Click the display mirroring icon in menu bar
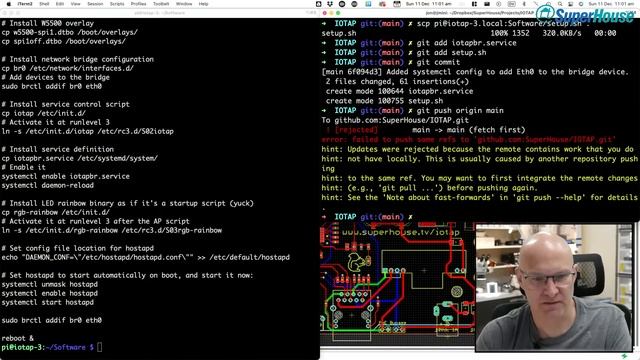640x360 pixels. point(487,4)
